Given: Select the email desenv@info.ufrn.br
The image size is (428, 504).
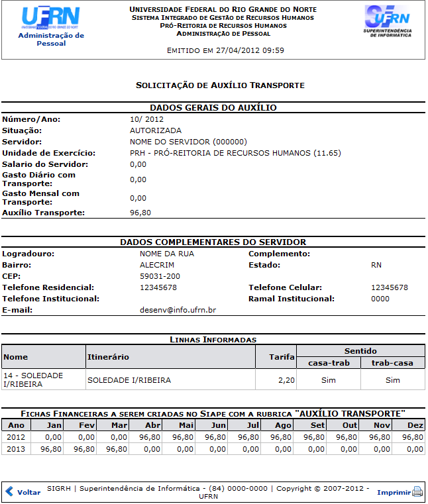Looking at the screenshot, I should tap(178, 310).
